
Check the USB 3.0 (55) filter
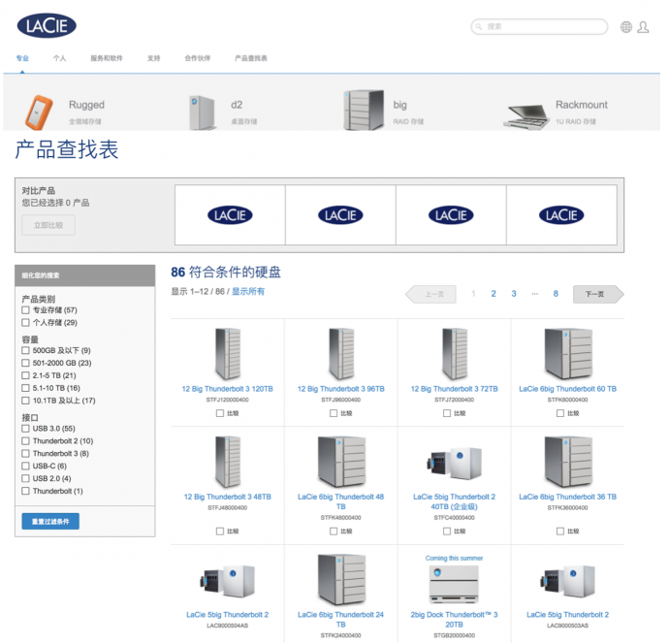click(x=25, y=429)
